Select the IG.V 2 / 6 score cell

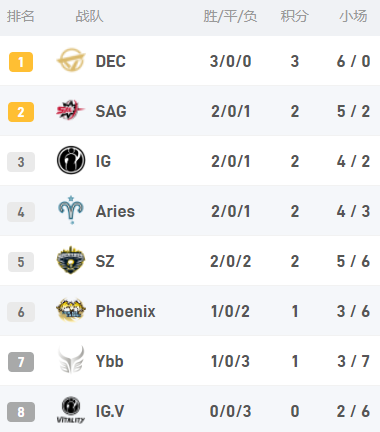click(x=353, y=411)
